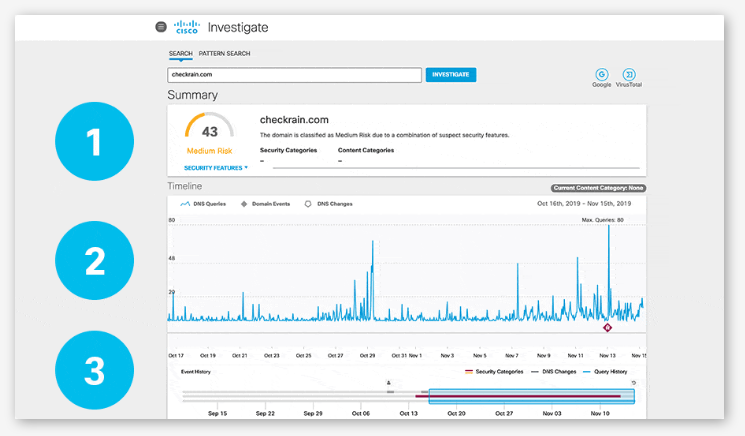Click the highlighted blue range selector in Event History
This screenshot has height=436, width=745.
532,396
